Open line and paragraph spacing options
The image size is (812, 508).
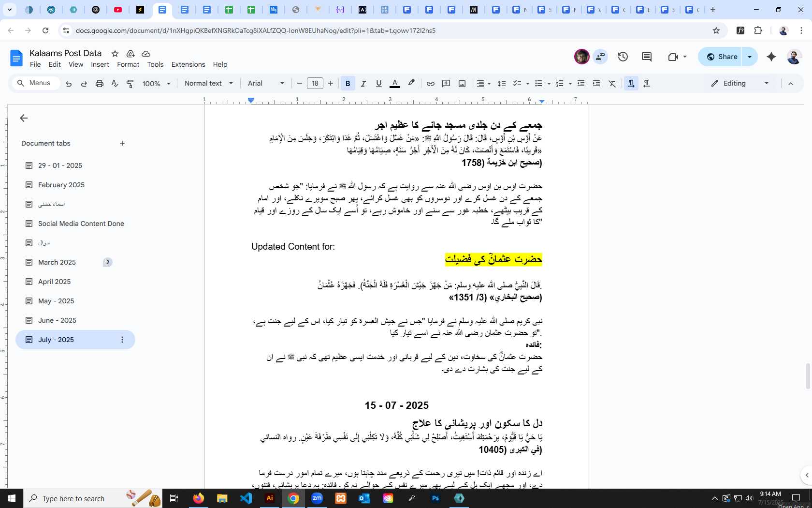502,84
